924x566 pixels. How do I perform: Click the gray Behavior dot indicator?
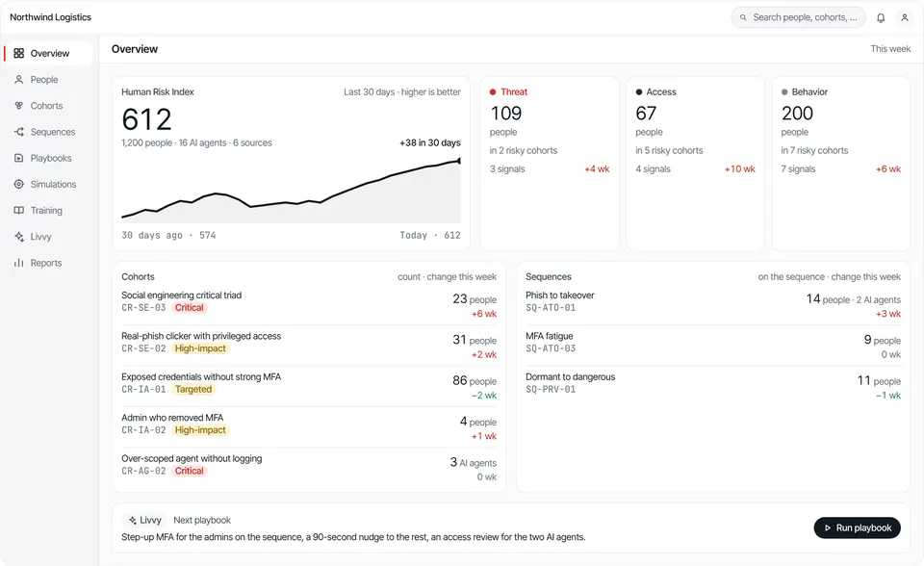click(784, 92)
